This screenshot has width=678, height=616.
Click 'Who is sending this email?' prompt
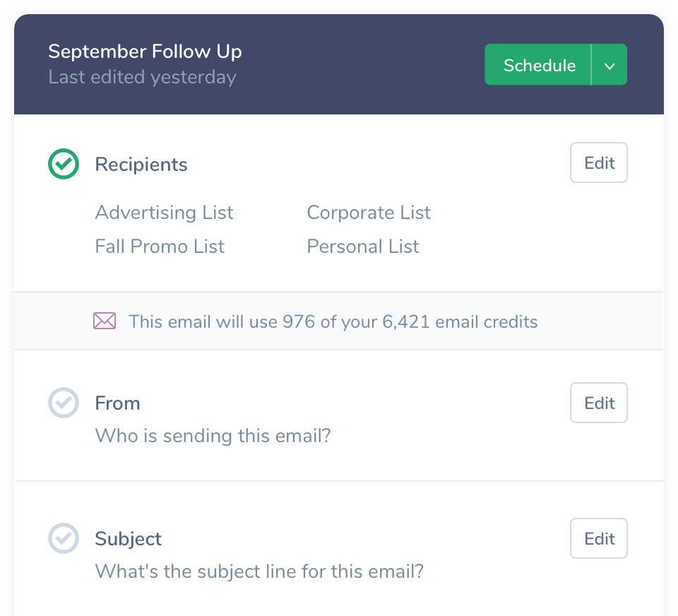213,435
